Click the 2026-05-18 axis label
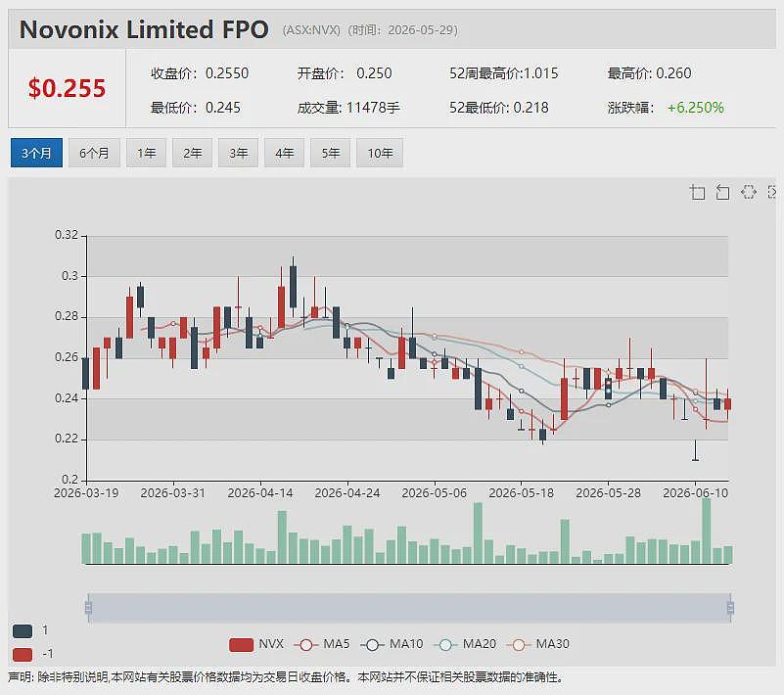Image resolution: width=784 pixels, height=695 pixels. [521, 493]
